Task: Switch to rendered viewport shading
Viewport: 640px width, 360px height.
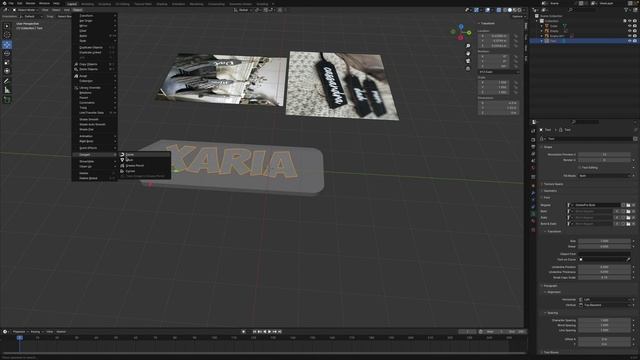Action: [x=519, y=10]
